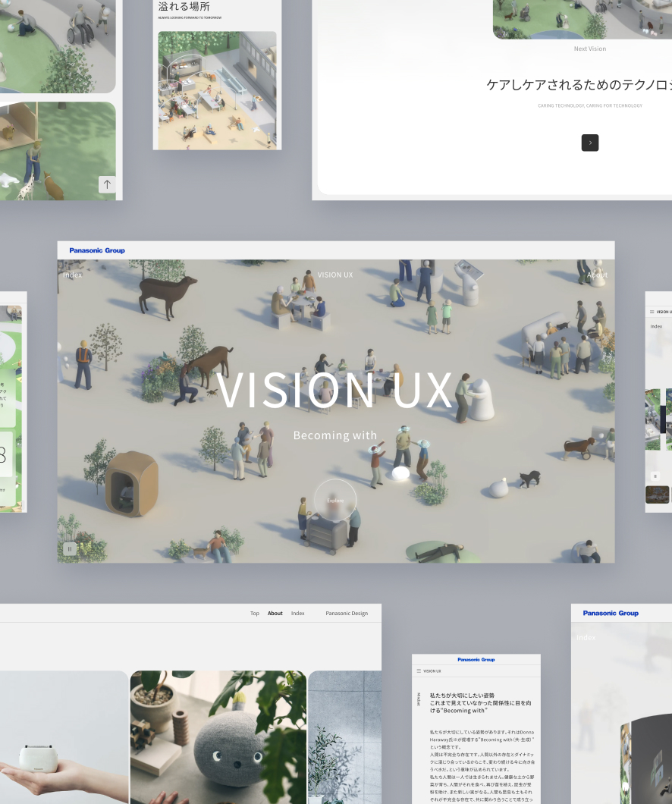This screenshot has height=804, width=672.
Task: Select Index in the bottom page navigation
Action: click(x=298, y=613)
